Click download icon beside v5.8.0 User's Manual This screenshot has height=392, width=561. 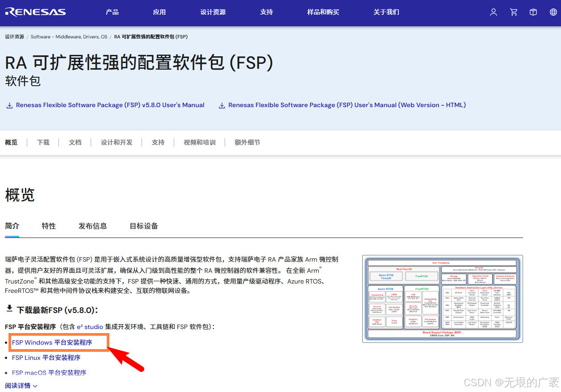coord(9,105)
